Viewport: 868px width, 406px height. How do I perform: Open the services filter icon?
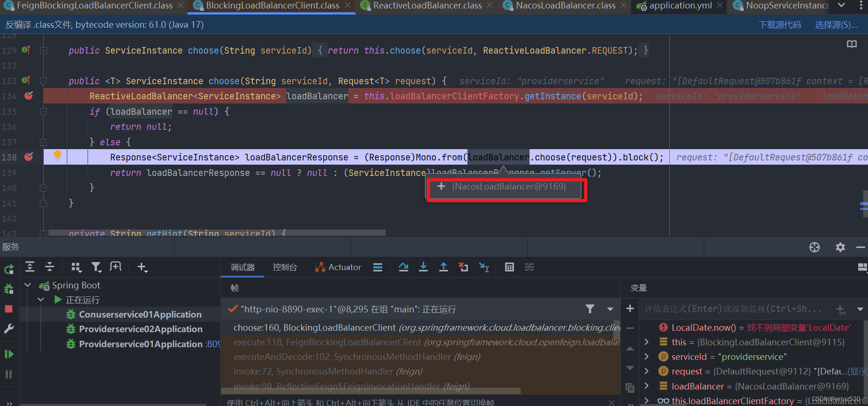96,267
